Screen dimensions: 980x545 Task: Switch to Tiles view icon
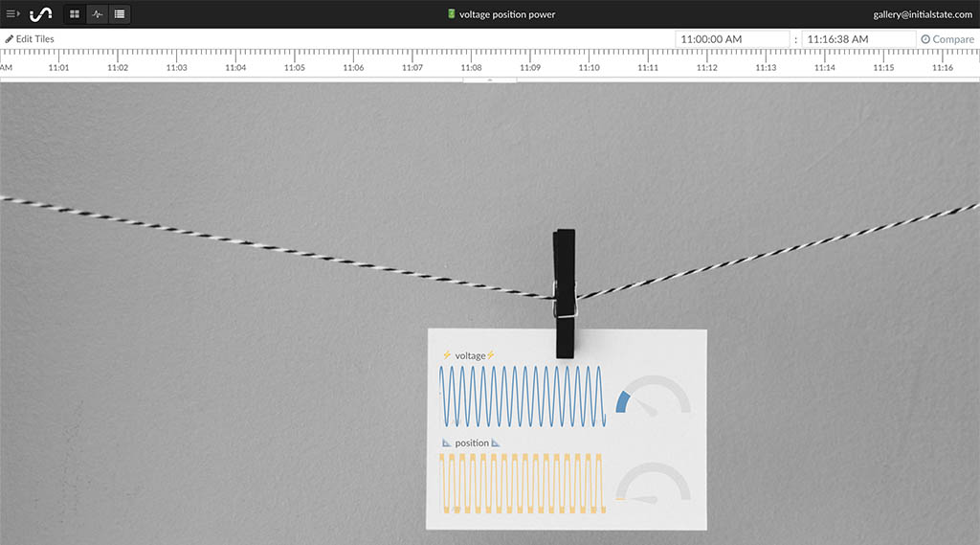(x=75, y=13)
